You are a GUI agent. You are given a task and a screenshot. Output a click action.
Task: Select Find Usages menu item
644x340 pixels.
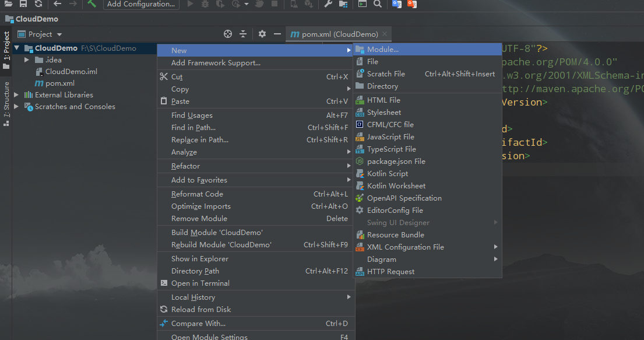click(x=255, y=115)
